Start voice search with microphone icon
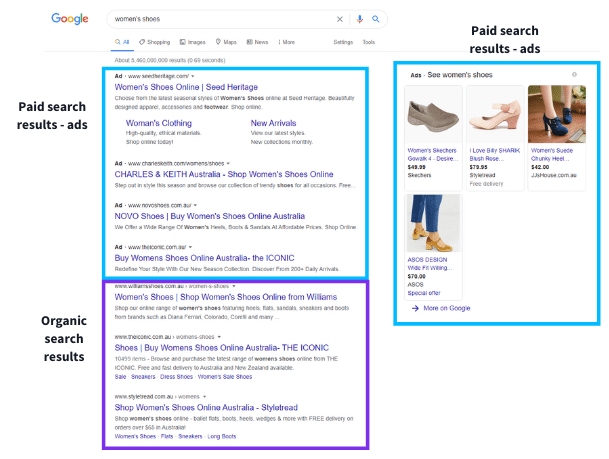Viewport: 609px width, 459px height. point(360,19)
